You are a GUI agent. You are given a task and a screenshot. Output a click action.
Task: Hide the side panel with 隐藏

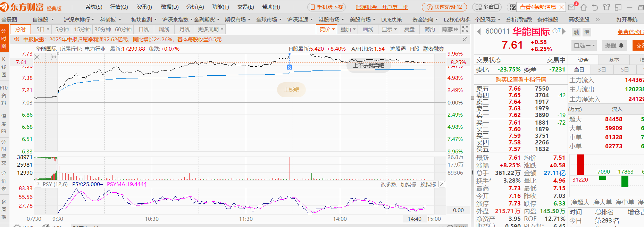(450, 30)
